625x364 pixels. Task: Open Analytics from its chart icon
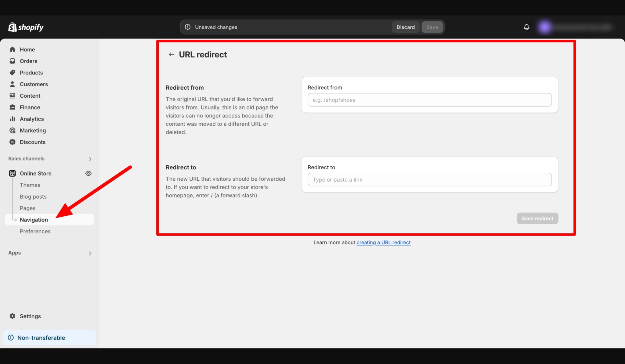pyautogui.click(x=13, y=119)
